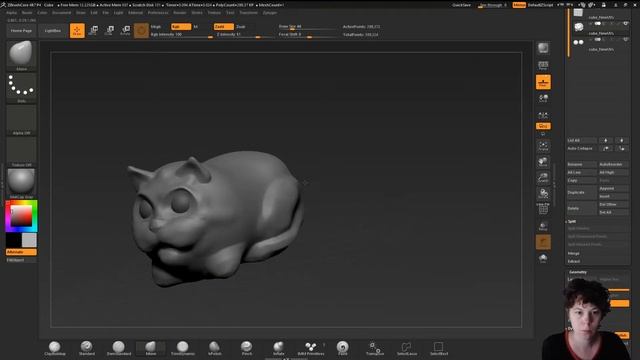The image size is (640, 360).
Task: Toggle the Zadd button
Action: tap(224, 27)
